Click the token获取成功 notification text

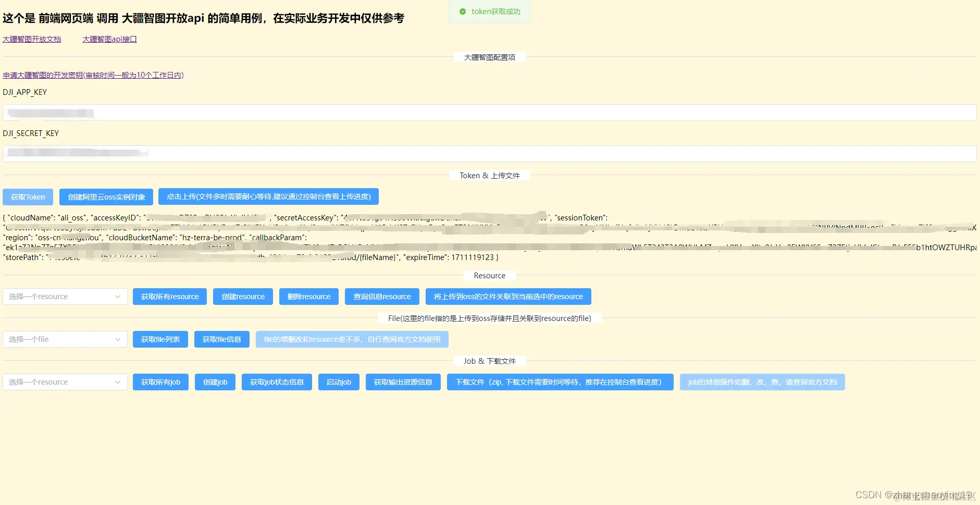coord(496,11)
